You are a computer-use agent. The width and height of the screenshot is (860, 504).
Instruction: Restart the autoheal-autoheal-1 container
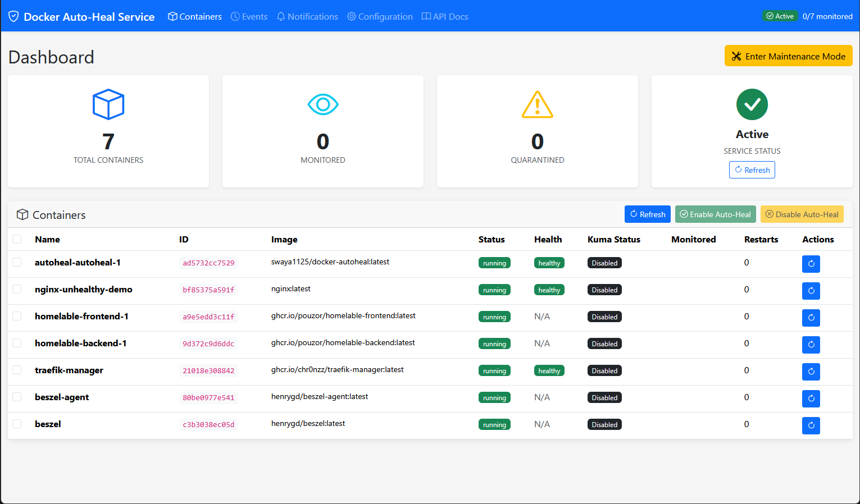(811, 264)
